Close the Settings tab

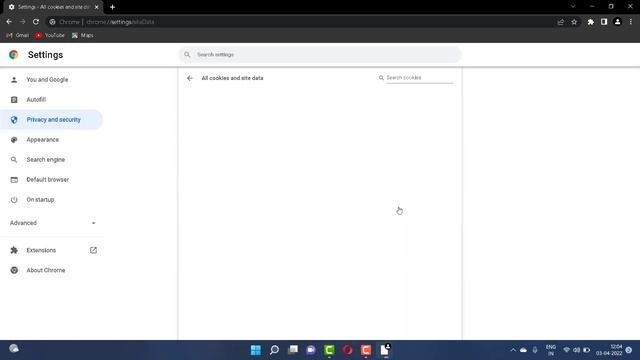click(96, 7)
